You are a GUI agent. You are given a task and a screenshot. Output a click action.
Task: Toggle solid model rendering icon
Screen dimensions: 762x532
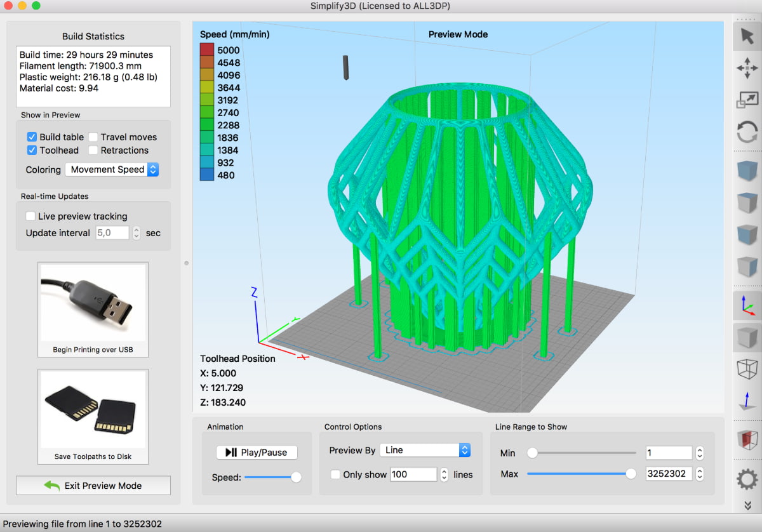pyautogui.click(x=747, y=337)
